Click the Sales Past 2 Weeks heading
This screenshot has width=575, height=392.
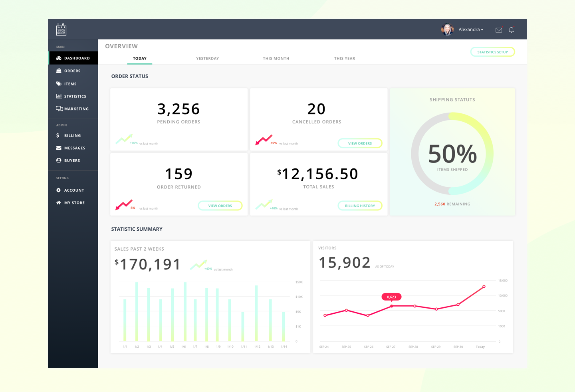[139, 249]
